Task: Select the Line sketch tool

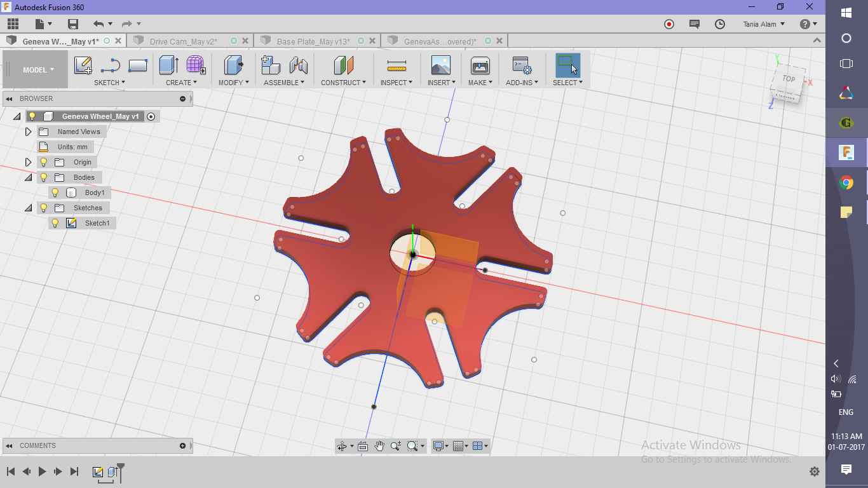Action: (111, 65)
